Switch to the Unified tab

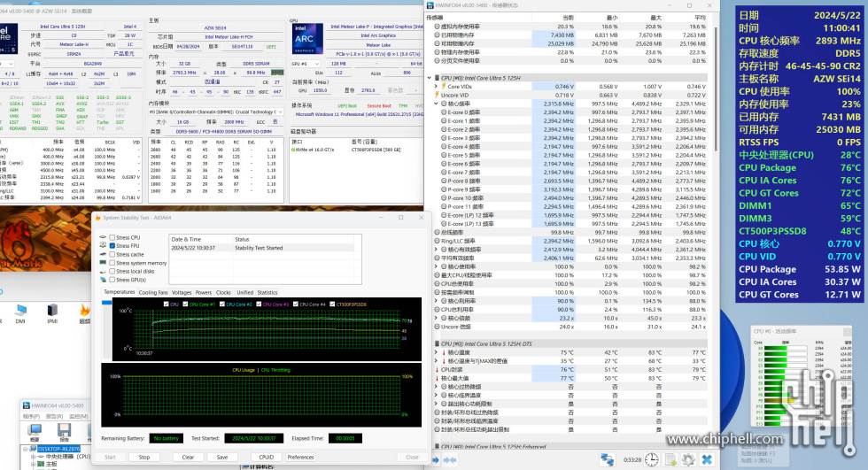point(244,292)
